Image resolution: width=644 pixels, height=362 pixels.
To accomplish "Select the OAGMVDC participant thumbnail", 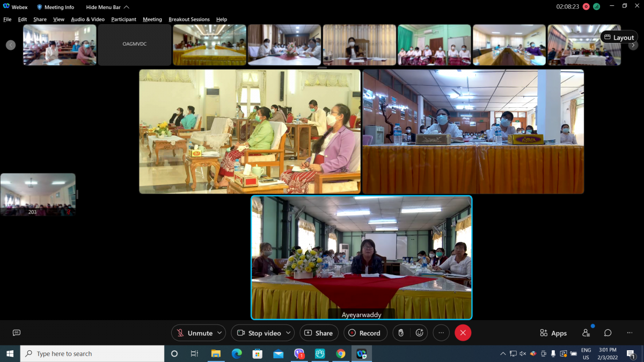I will tap(134, 45).
